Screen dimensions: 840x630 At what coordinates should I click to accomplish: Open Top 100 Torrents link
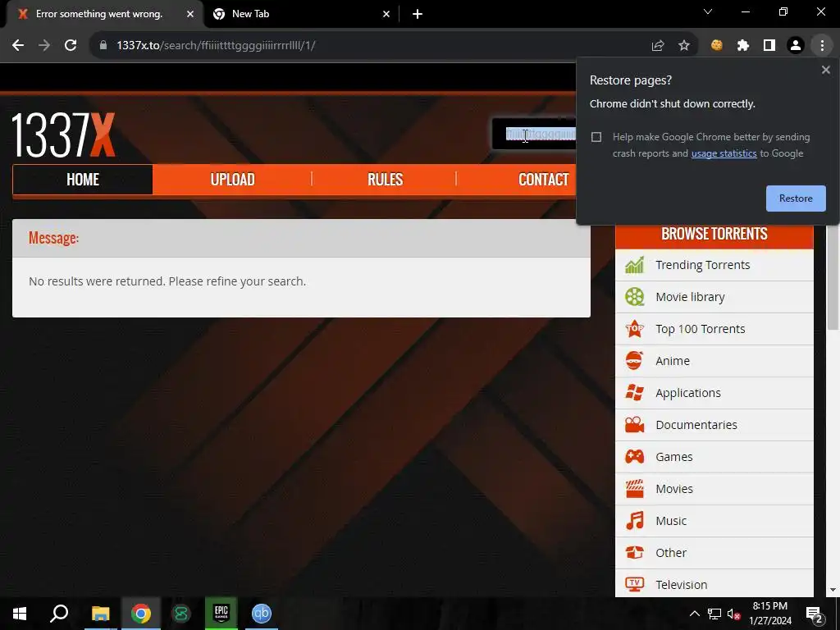click(x=701, y=329)
